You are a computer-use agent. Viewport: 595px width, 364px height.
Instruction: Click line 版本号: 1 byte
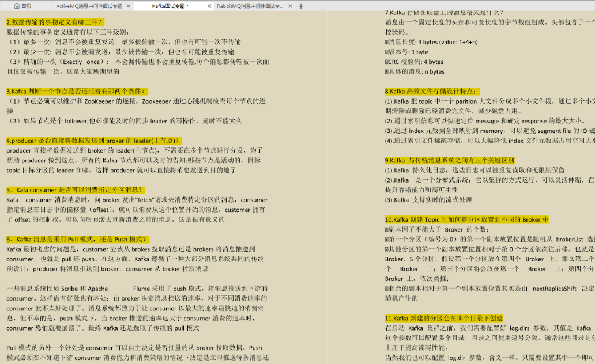(x=406, y=52)
